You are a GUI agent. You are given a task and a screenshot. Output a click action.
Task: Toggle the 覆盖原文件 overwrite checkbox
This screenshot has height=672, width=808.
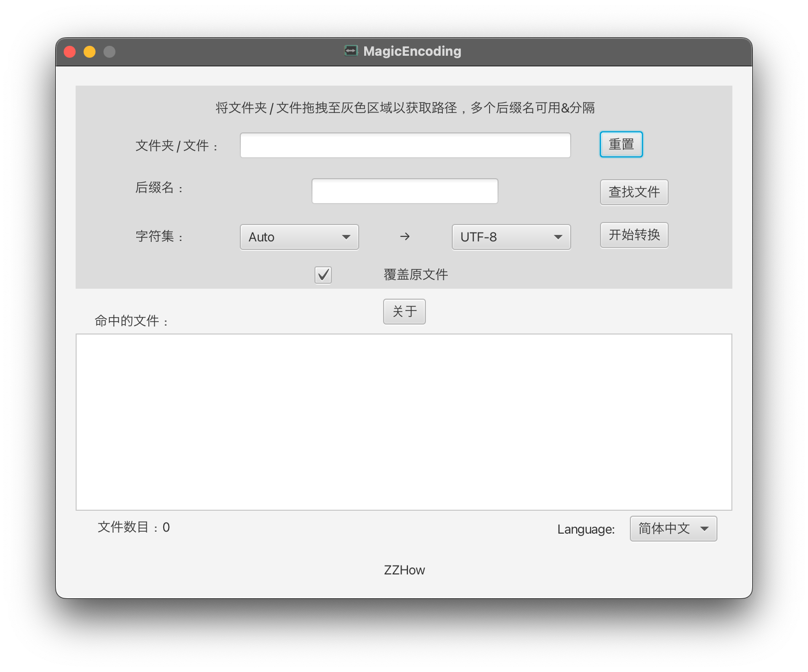coord(323,275)
